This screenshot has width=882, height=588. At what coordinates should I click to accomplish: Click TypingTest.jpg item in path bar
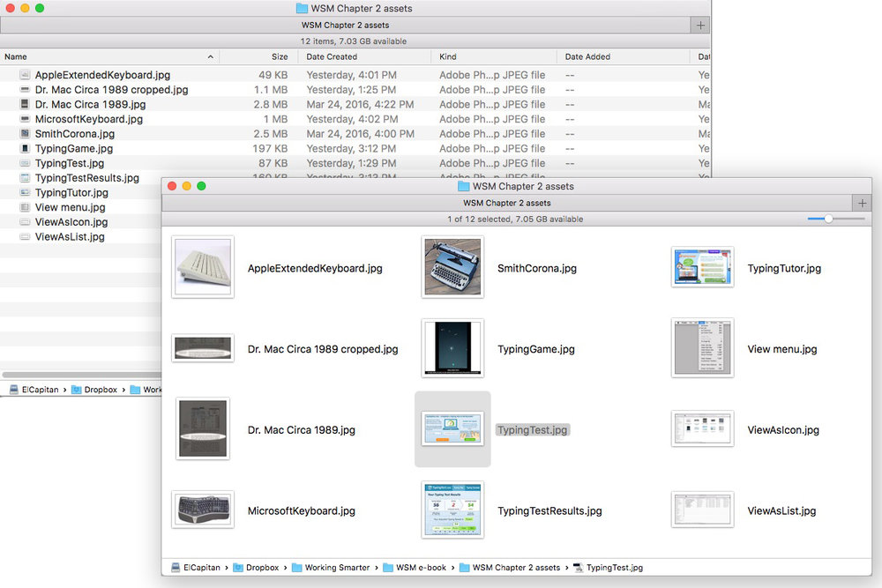coord(608,567)
